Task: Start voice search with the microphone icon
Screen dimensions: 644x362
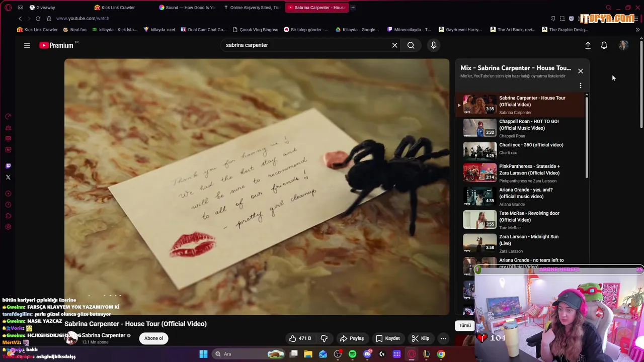Action: [x=433, y=45]
